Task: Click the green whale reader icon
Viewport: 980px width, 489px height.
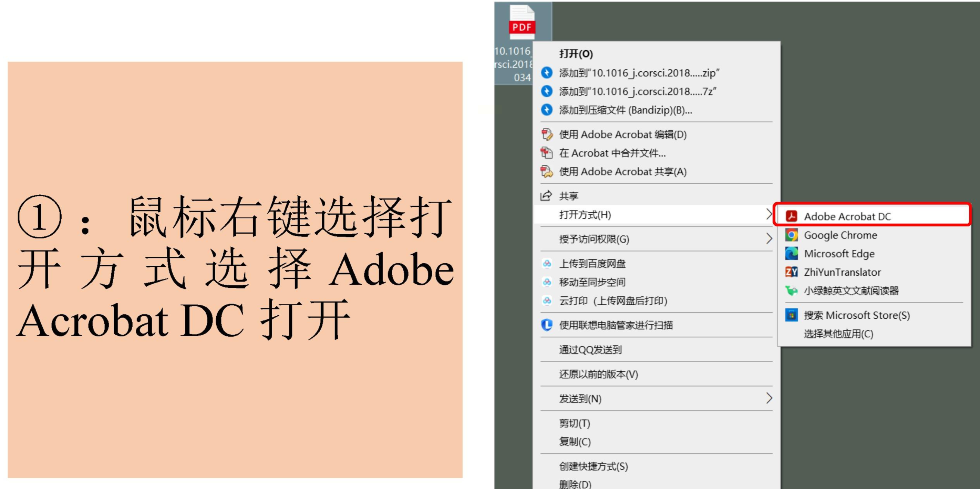Action: click(792, 291)
